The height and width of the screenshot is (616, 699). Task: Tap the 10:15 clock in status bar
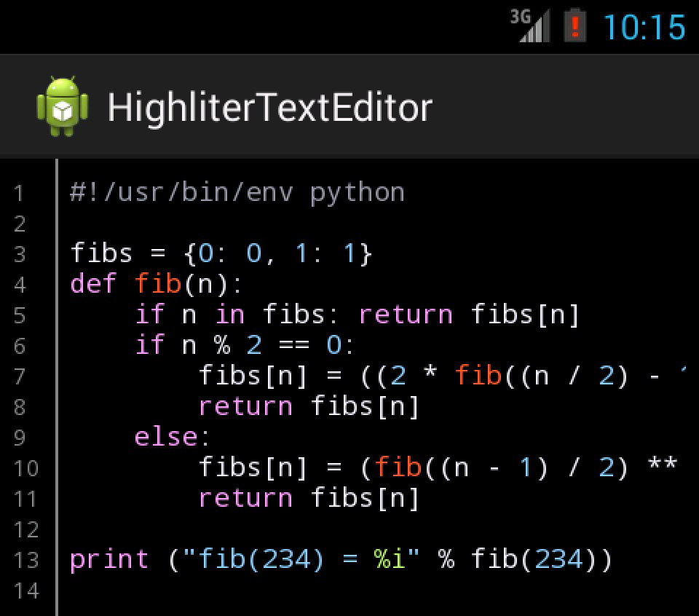tap(644, 28)
